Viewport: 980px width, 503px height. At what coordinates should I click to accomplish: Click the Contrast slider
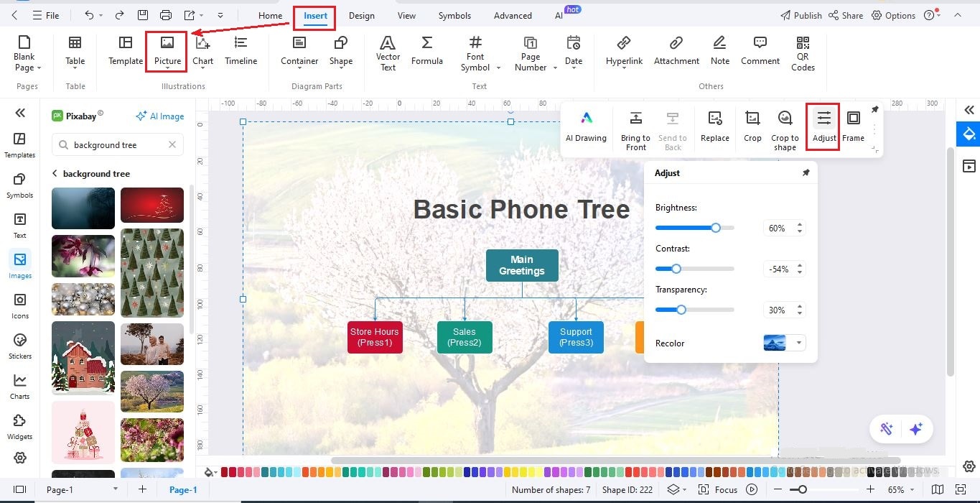pyautogui.click(x=694, y=269)
